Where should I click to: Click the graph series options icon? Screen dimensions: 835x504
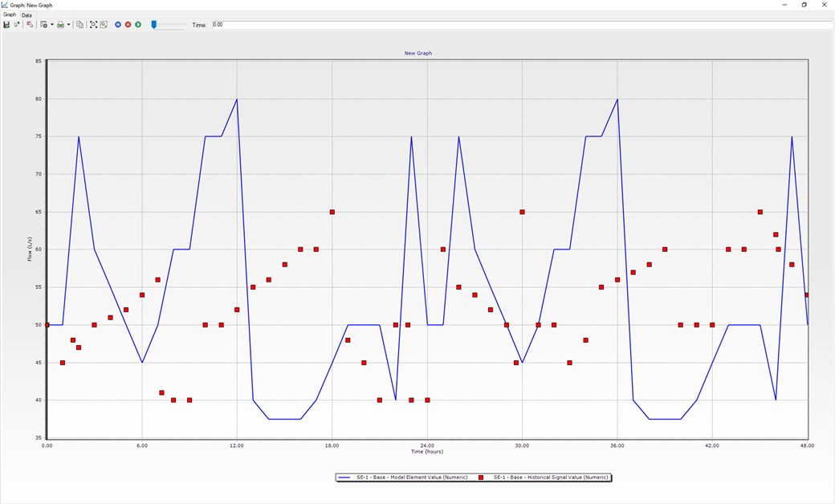[x=31, y=25]
